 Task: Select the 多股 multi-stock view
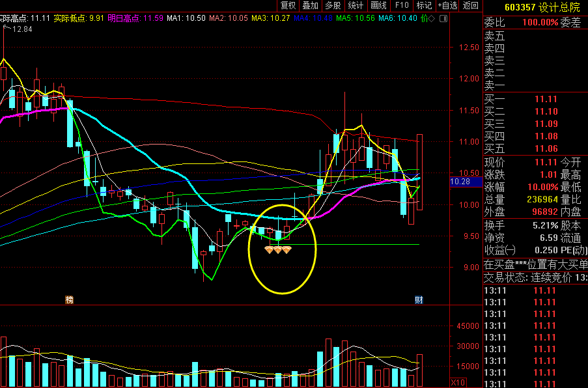click(x=333, y=5)
